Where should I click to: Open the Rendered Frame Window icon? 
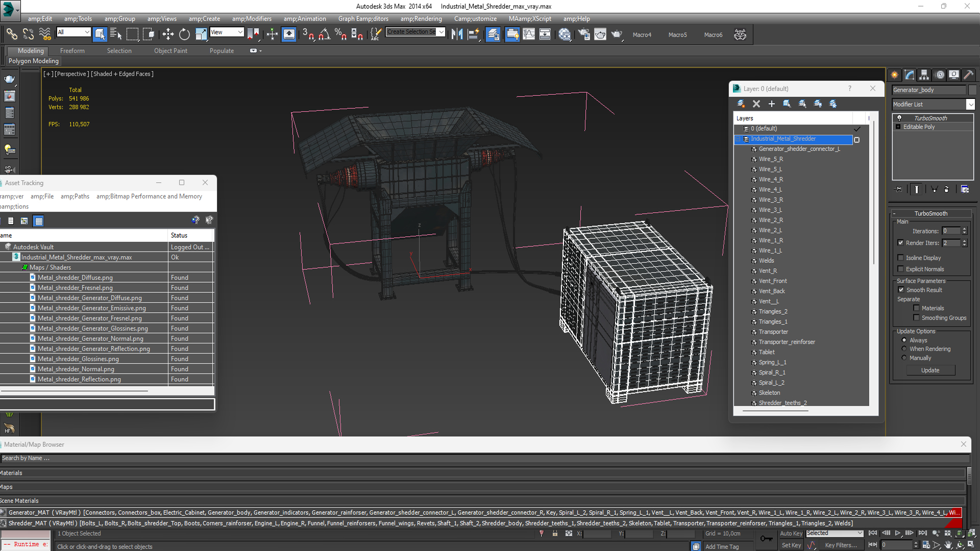[600, 34]
